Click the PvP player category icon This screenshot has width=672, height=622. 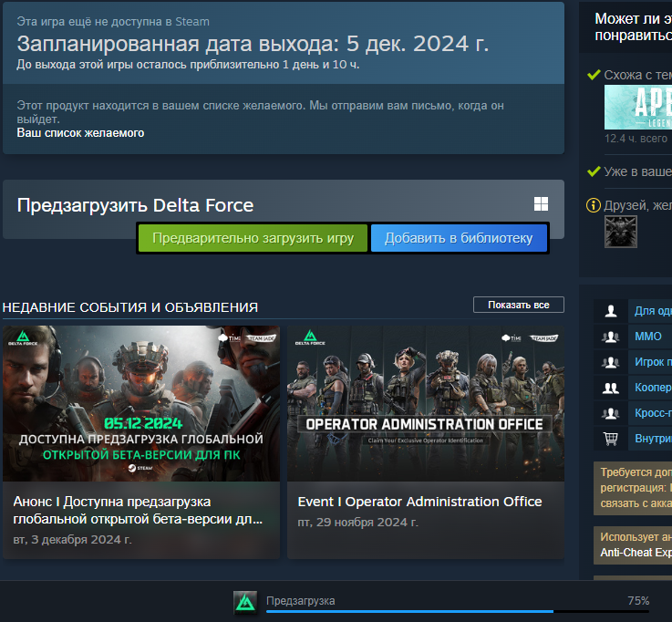coord(611,362)
